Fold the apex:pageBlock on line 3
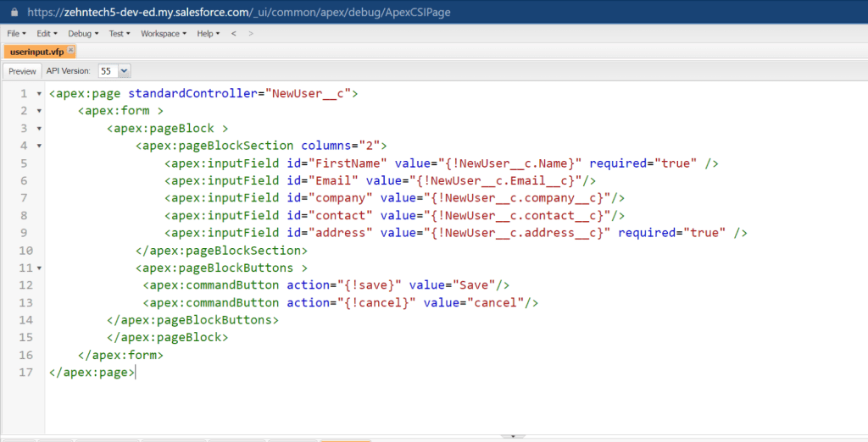Viewport: 868px width, 442px height. pos(39,129)
